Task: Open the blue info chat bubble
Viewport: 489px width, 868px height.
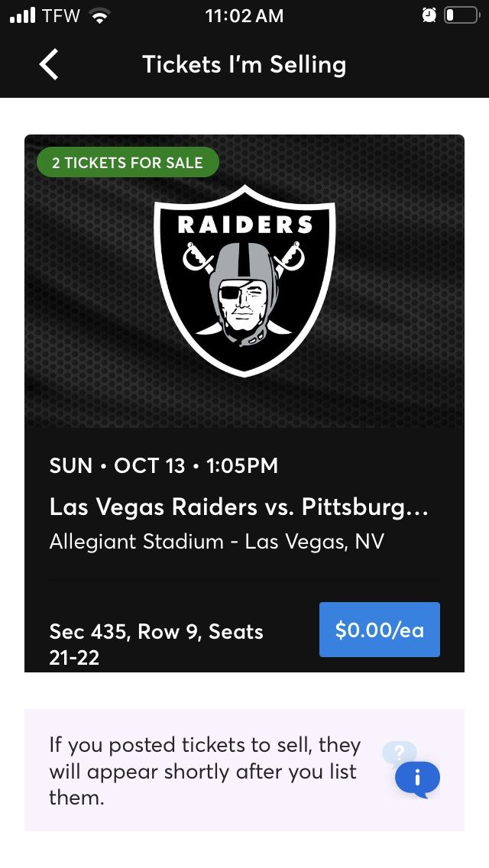Action: tap(417, 779)
